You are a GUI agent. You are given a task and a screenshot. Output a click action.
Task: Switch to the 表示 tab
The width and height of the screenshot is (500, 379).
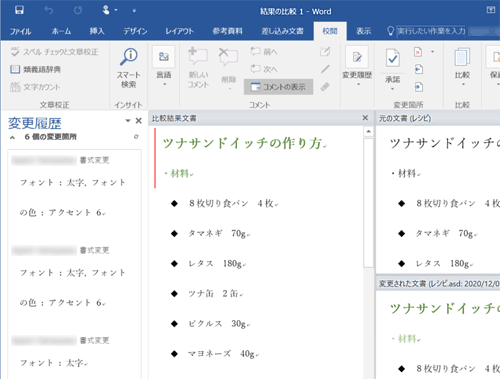coord(363,31)
